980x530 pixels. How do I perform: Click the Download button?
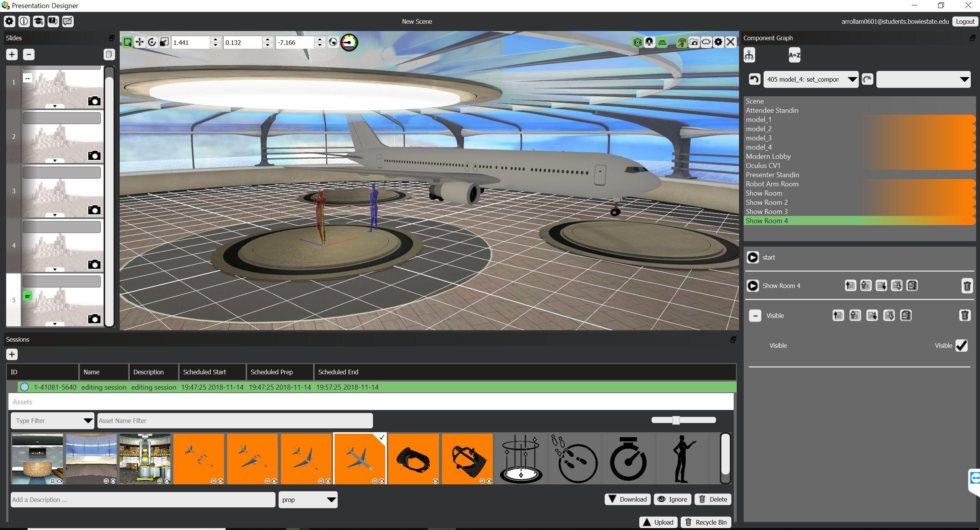pos(628,499)
